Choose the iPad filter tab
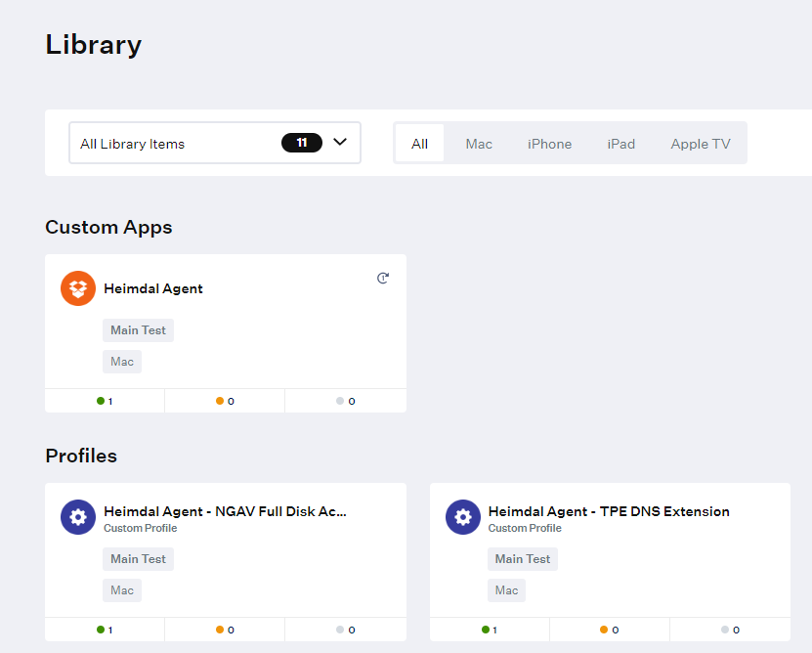812x653 pixels. point(620,144)
